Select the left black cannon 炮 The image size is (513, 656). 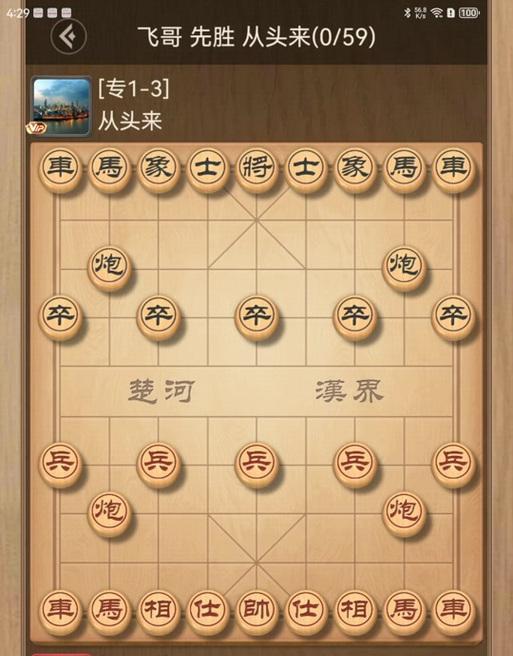tap(109, 267)
